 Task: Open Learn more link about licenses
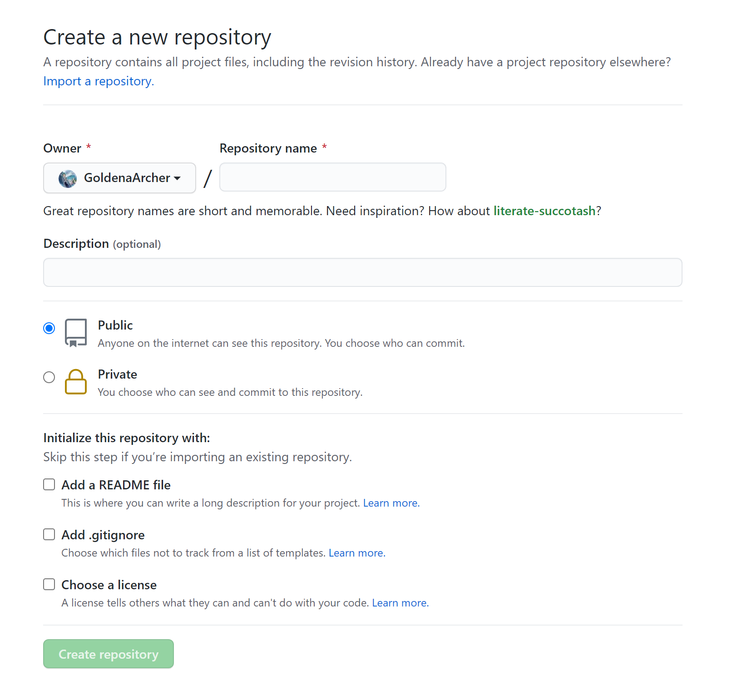coord(401,603)
